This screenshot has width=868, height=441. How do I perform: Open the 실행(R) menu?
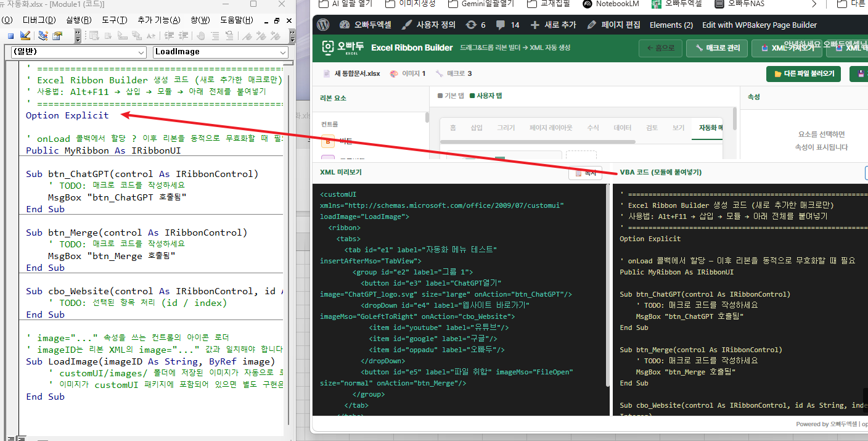coord(79,20)
